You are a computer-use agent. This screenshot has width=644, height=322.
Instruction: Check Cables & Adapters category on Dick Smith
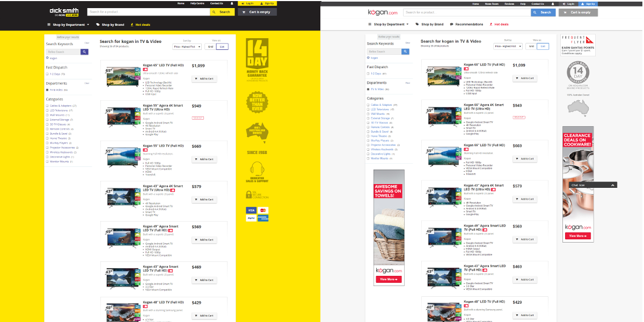coord(47,106)
